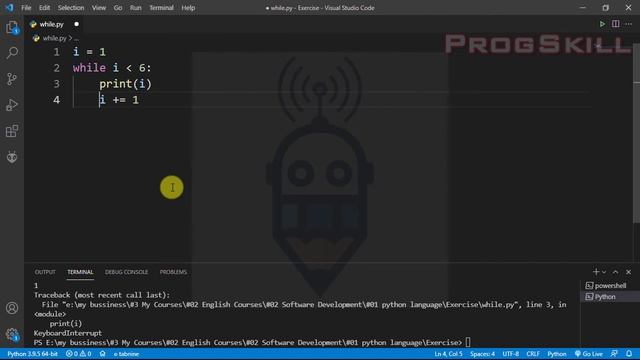640x360 pixels.
Task: Open the Explorer view in activity bar
Action: [12, 28]
